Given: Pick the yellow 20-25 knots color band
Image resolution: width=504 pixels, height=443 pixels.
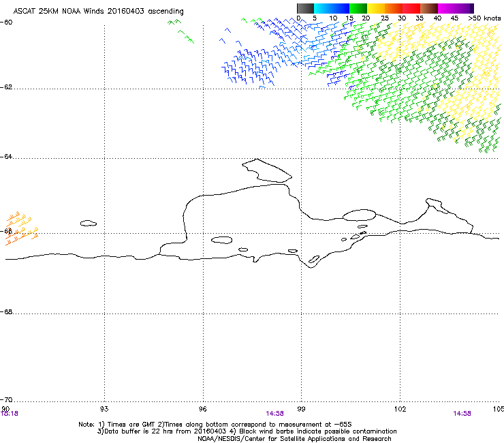Looking at the screenshot, I should click(x=376, y=8).
